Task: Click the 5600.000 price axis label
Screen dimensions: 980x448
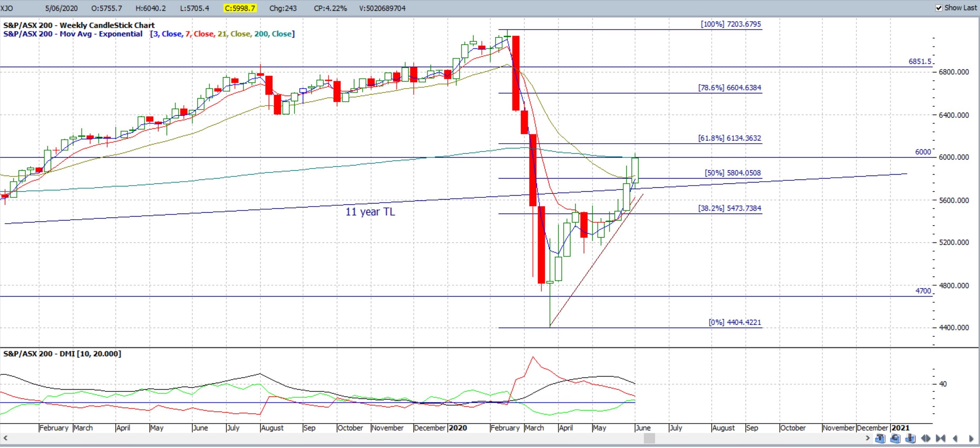Action: tap(954, 200)
